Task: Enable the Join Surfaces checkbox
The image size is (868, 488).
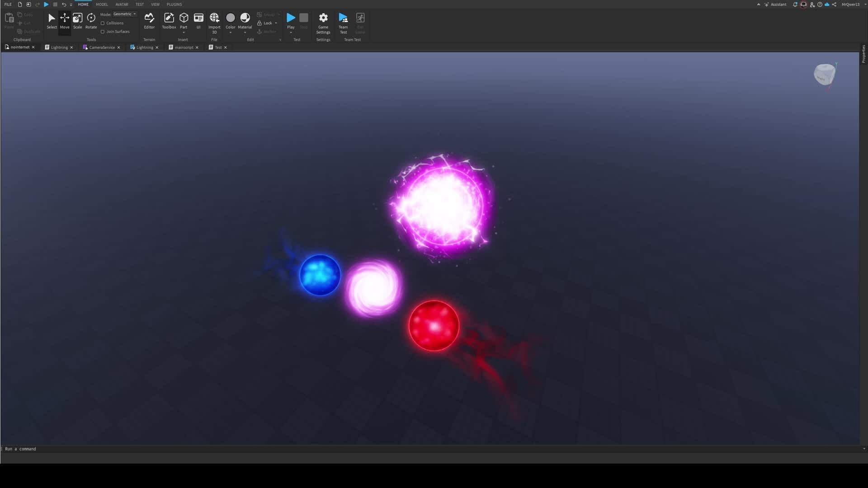Action: click(x=103, y=32)
